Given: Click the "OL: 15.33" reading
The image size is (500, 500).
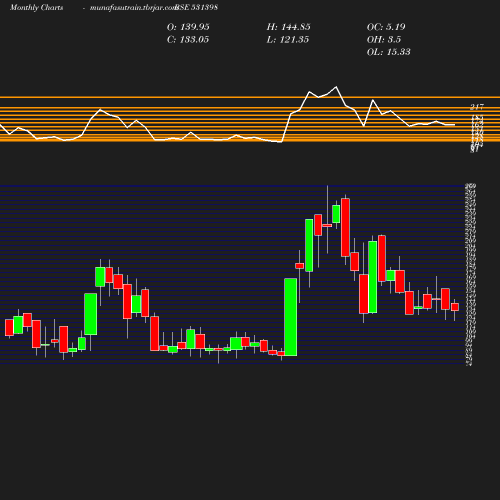Looking at the screenshot, I should click(x=388, y=52).
